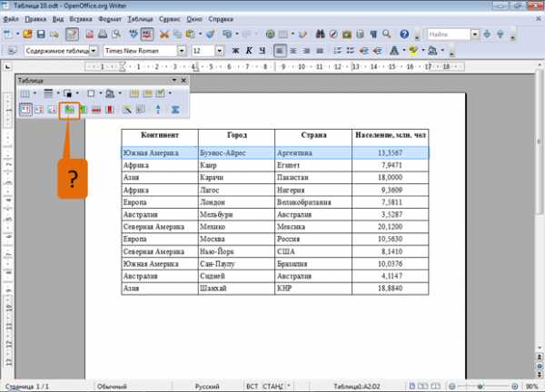Open the font color dropdown arrow
Image resolution: width=545 pixels, height=392 pixels.
[x=403, y=51]
